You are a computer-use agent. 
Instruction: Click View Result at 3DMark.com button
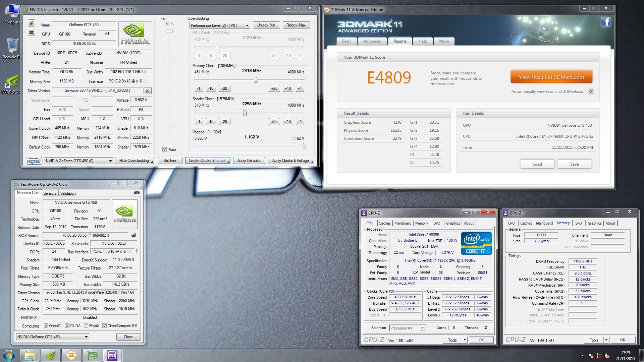point(551,77)
